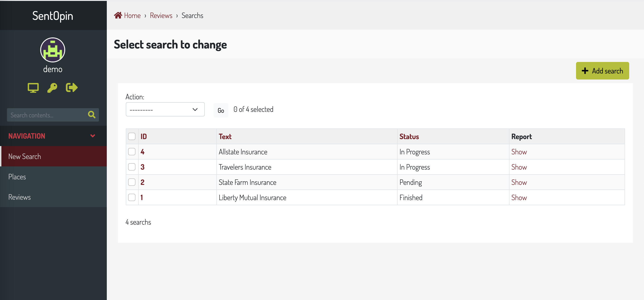
Task: Click the logout arrow icon
Action: 72,88
